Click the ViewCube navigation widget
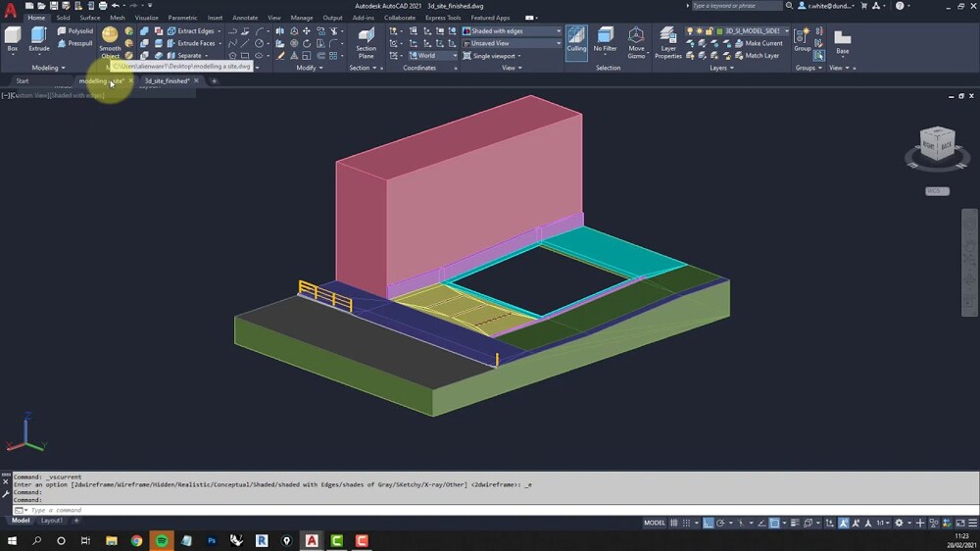Image resolution: width=980 pixels, height=551 pixels. [x=936, y=145]
